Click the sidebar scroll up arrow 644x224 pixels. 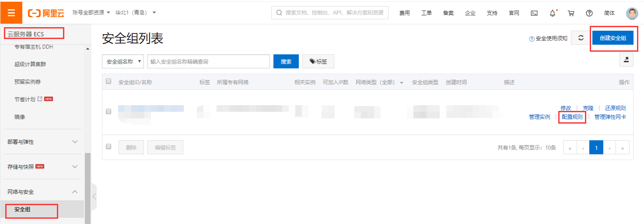click(87, 49)
